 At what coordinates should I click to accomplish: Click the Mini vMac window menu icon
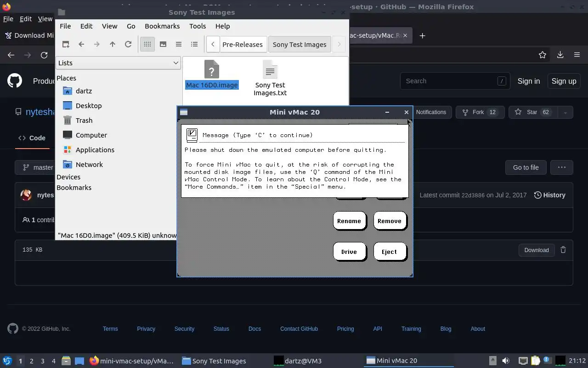pyautogui.click(x=184, y=112)
